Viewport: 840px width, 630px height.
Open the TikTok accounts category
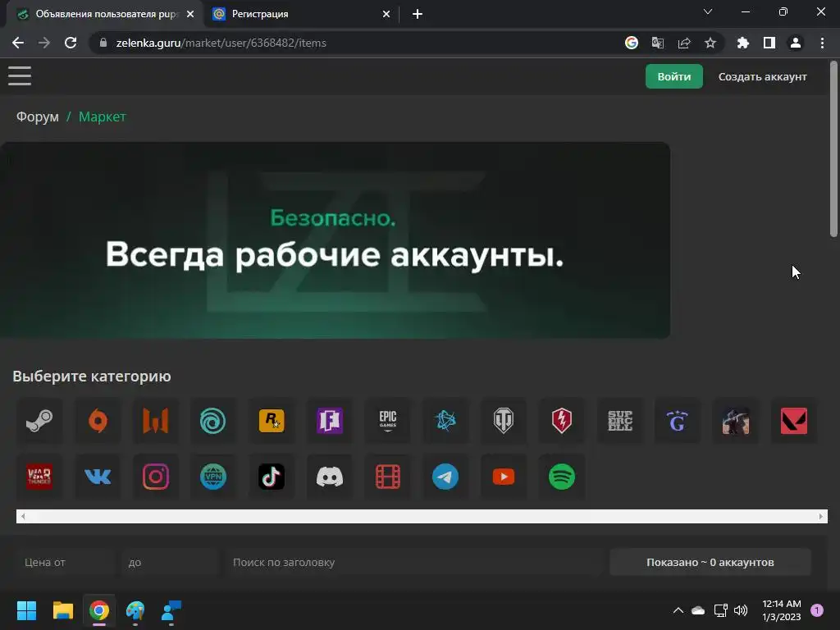point(272,477)
